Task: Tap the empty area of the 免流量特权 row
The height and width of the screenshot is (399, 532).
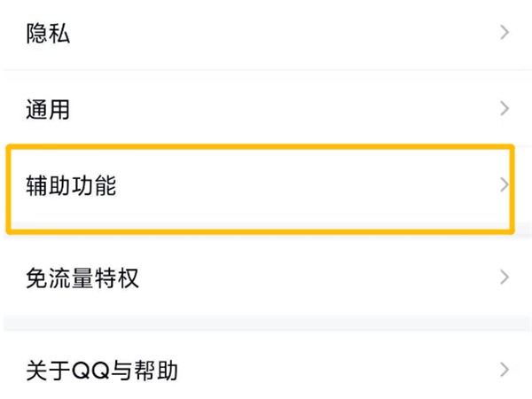Action: [x=319, y=278]
